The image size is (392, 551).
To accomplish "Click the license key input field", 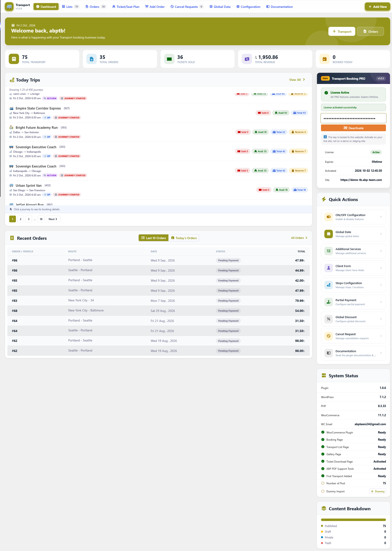I will tap(353, 118).
